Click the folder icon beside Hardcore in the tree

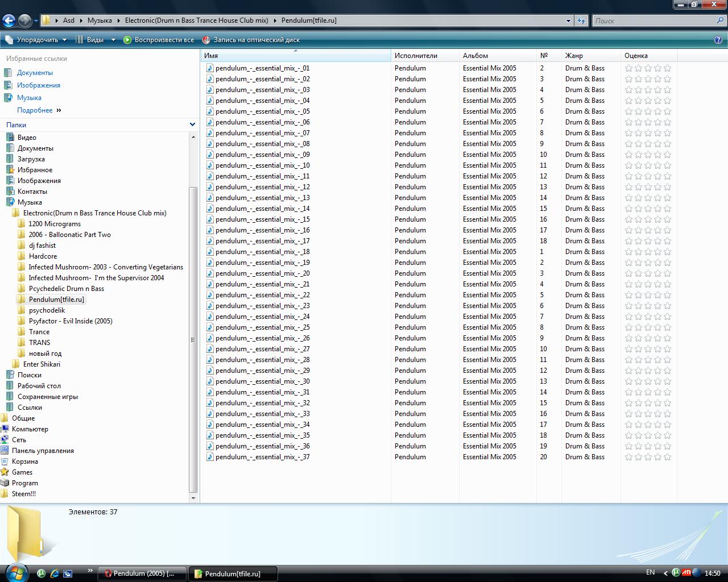tap(22, 256)
